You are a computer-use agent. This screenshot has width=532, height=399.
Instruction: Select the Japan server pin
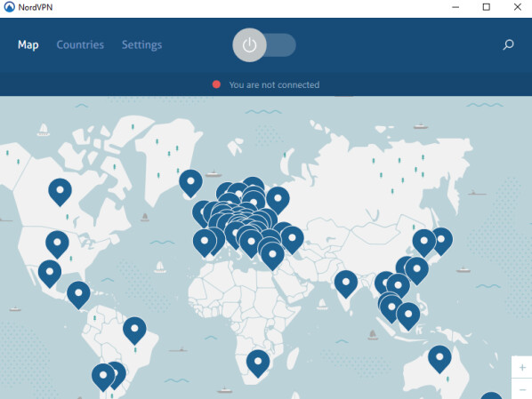coord(442,241)
